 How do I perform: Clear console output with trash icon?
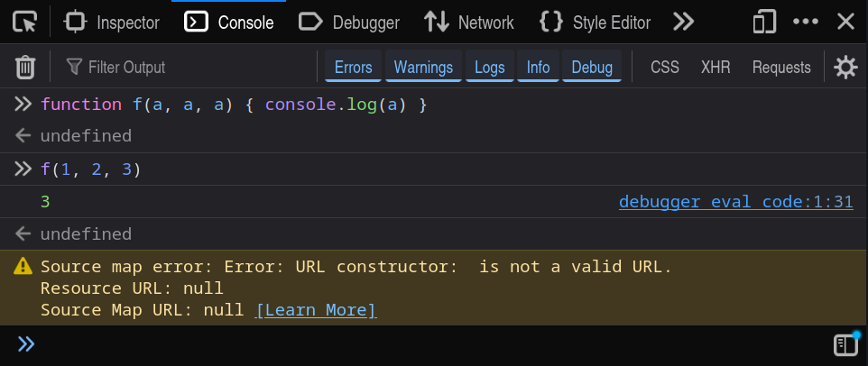coord(25,68)
